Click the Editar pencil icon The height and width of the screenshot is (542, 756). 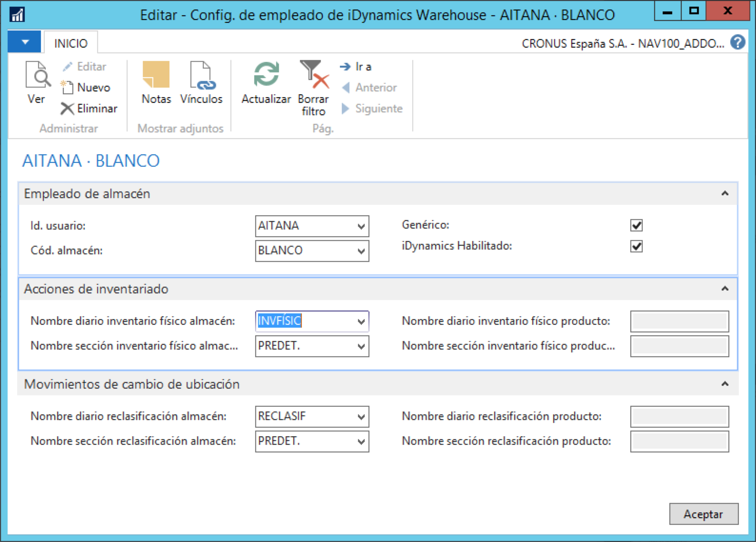(x=67, y=67)
